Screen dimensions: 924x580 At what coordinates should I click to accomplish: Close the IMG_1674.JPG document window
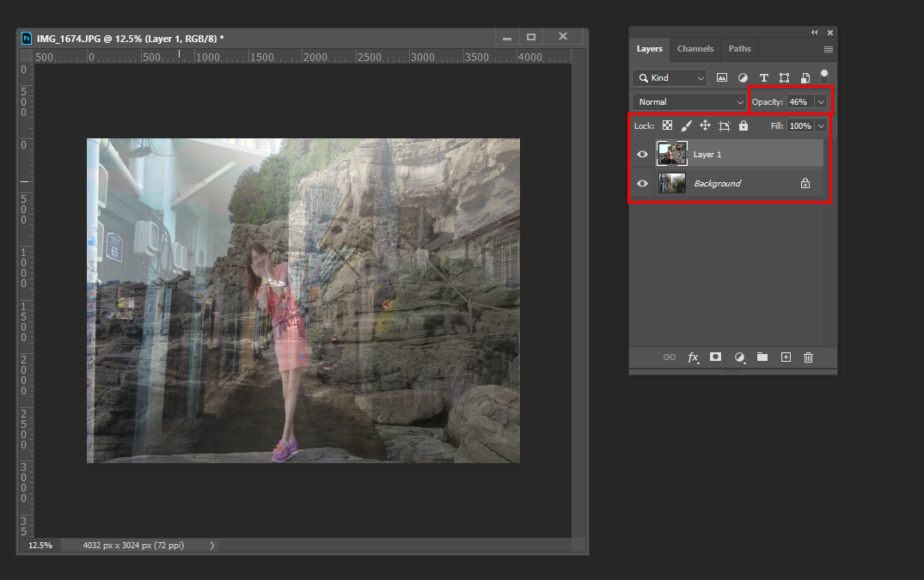pyautogui.click(x=563, y=36)
